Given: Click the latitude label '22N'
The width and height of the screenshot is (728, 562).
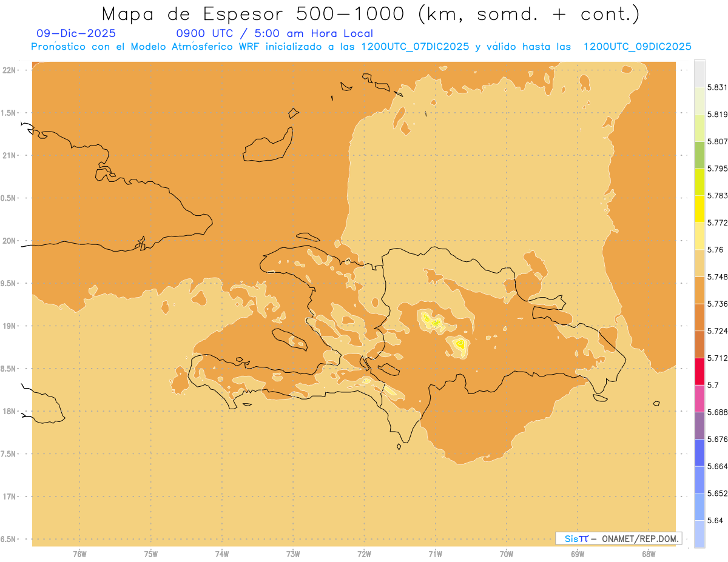Looking at the screenshot, I should pos(8,70).
